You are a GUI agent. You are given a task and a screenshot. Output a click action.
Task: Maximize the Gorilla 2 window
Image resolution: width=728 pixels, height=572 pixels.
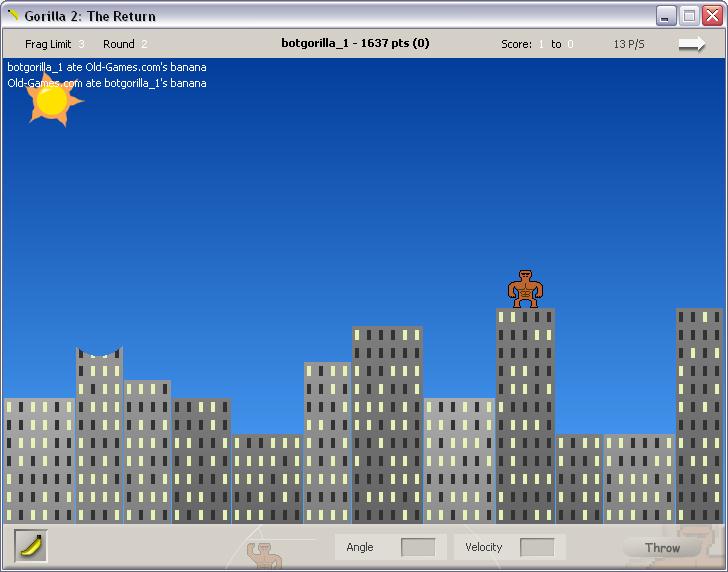[x=689, y=16]
